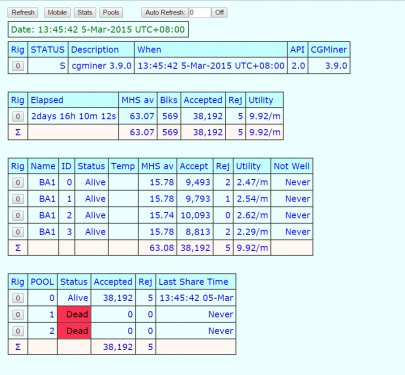Click rig button for Dead pool 1

pyautogui.click(x=18, y=314)
